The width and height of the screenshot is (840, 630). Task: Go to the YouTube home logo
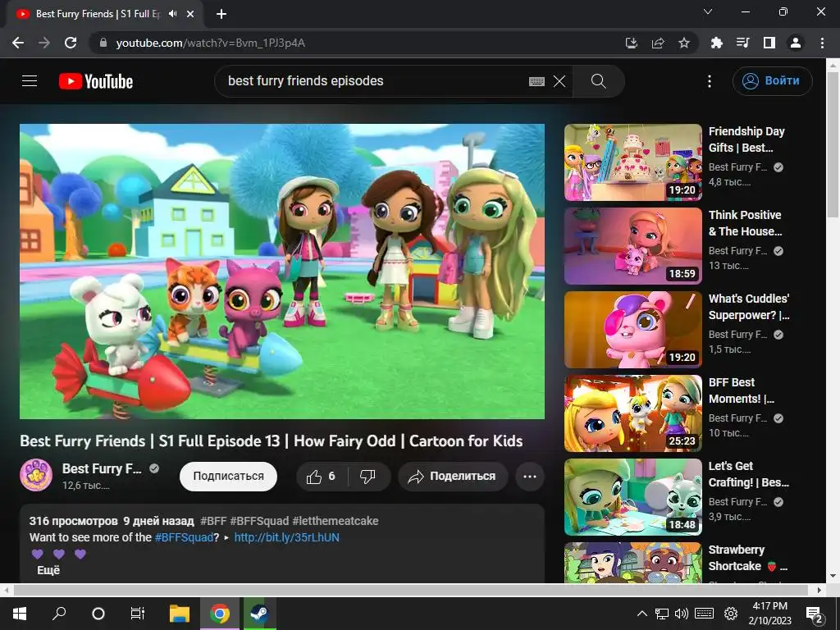96,81
